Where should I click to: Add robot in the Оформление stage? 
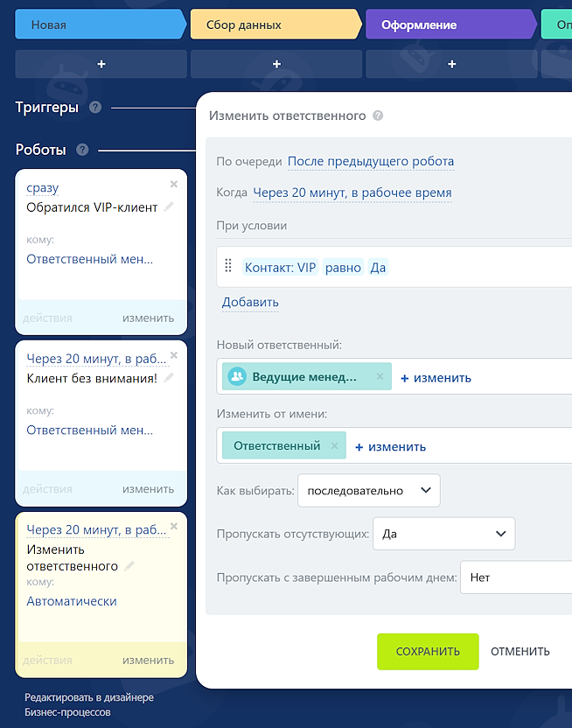point(452,64)
